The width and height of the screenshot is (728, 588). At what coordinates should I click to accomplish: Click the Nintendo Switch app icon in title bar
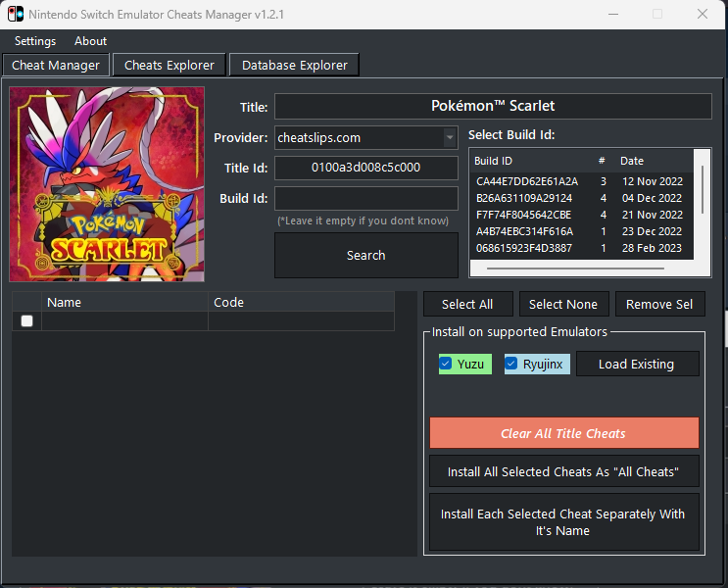16,14
